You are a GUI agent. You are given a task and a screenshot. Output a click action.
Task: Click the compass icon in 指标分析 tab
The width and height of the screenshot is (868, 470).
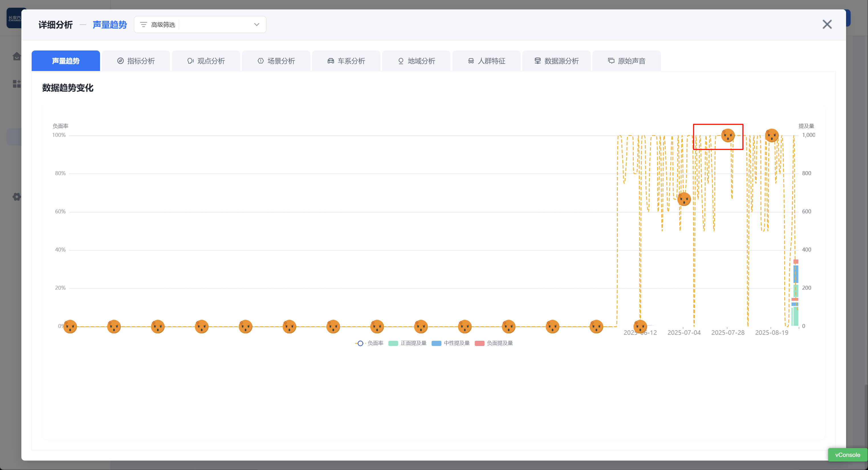click(x=120, y=61)
